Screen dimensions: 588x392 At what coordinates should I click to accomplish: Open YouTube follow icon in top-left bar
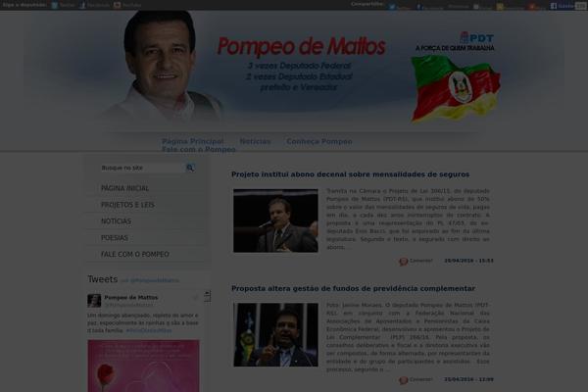pyautogui.click(x=118, y=5)
